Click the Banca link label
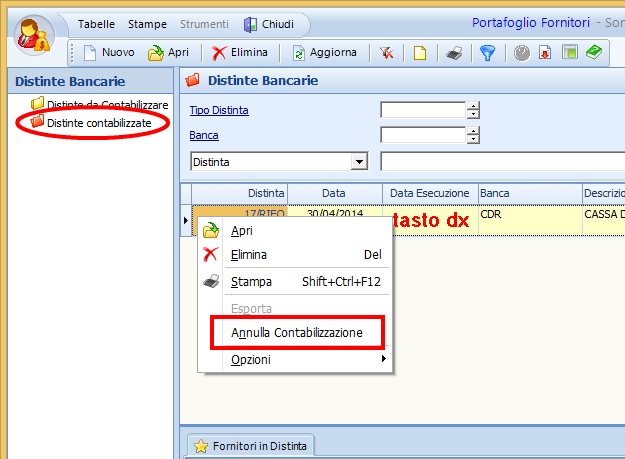625x459 pixels. [x=204, y=135]
